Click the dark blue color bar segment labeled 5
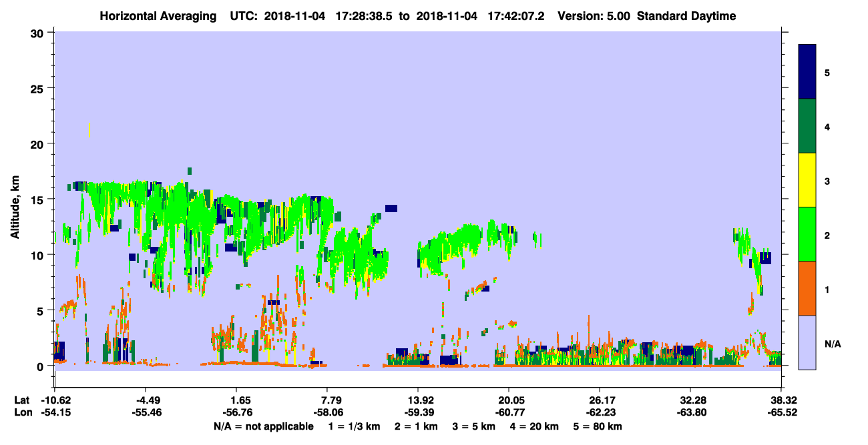This screenshot has height=445, width=868. 807,72
